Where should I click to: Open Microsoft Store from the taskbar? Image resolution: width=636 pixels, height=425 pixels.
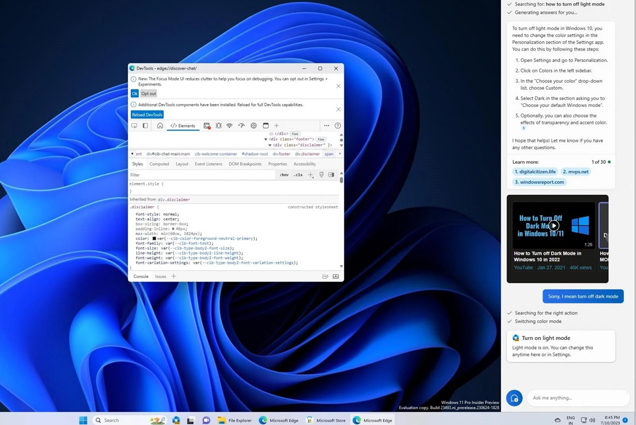[x=327, y=420]
